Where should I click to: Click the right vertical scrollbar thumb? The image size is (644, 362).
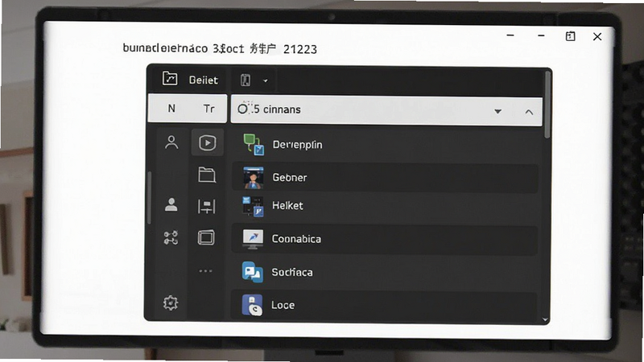click(x=547, y=105)
